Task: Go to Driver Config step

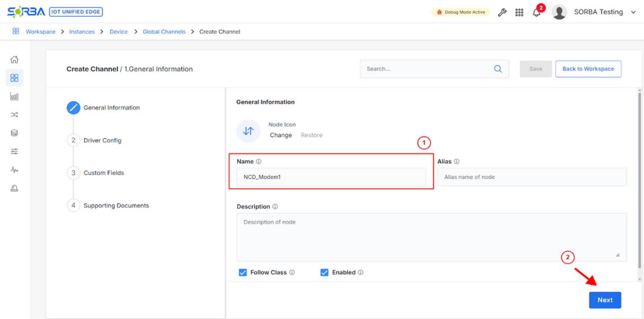Action: tap(102, 140)
